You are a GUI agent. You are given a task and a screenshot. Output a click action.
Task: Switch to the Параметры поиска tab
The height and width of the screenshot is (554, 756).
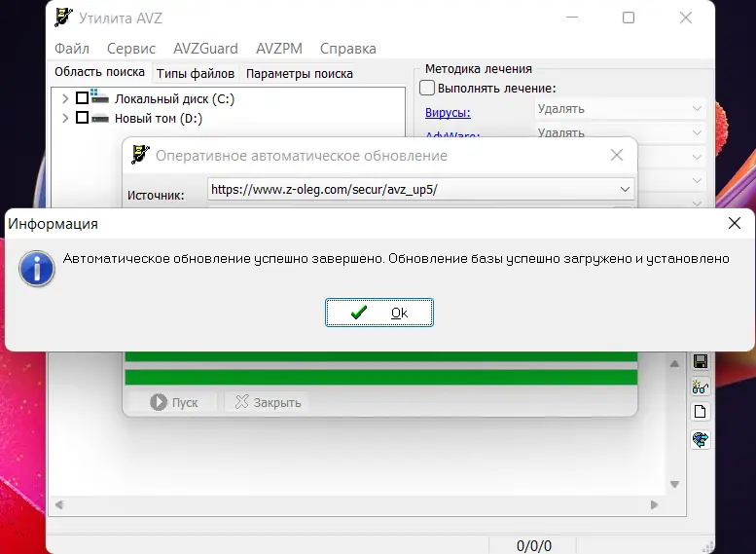point(300,73)
